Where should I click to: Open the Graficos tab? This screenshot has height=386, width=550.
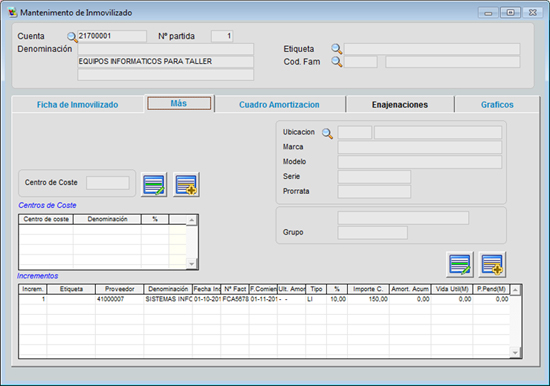pos(497,105)
